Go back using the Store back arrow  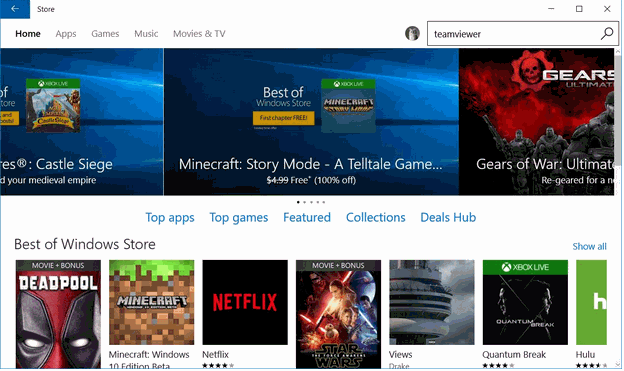15,9
